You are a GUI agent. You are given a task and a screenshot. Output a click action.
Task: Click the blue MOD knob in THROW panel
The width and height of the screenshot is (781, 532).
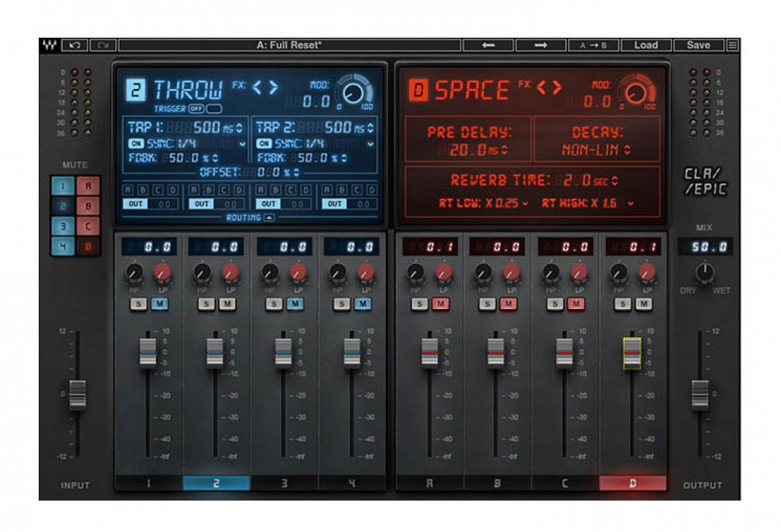pos(354,94)
